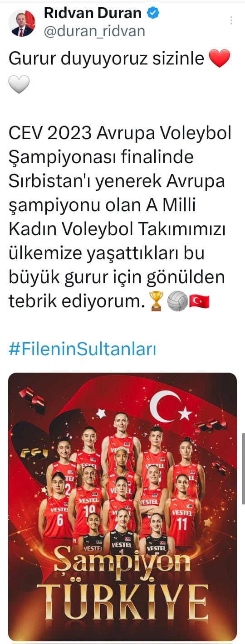Open the Şampiyon Türkiye team image
The width and height of the screenshot is (245, 644).
click(x=122, y=507)
